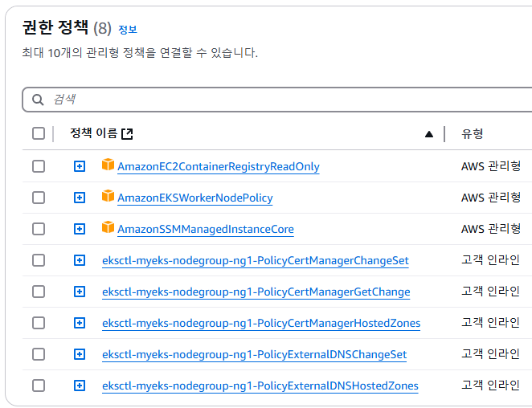The width and height of the screenshot is (532, 408).
Task: Open eksctl PolicyCertManagerGetChange link
Action: (x=256, y=292)
